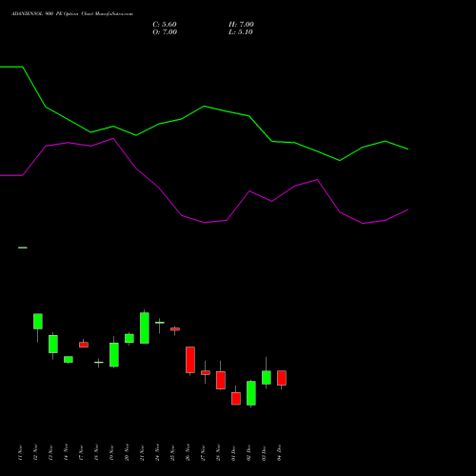Click the ADANIENSOL 900 PE Option chart title

pos(72,14)
